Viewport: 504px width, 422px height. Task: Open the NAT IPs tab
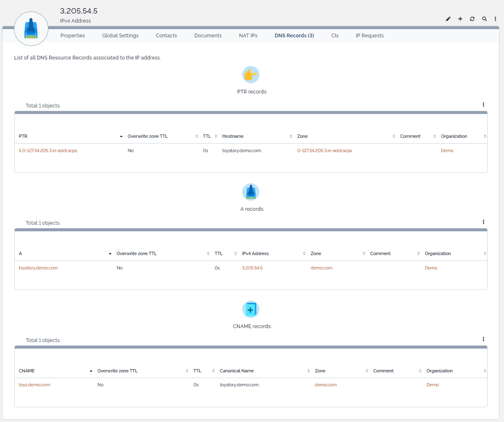tap(248, 36)
